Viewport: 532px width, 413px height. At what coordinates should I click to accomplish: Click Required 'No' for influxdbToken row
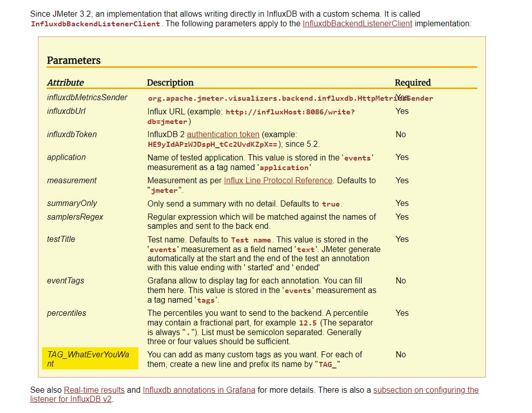[401, 135]
